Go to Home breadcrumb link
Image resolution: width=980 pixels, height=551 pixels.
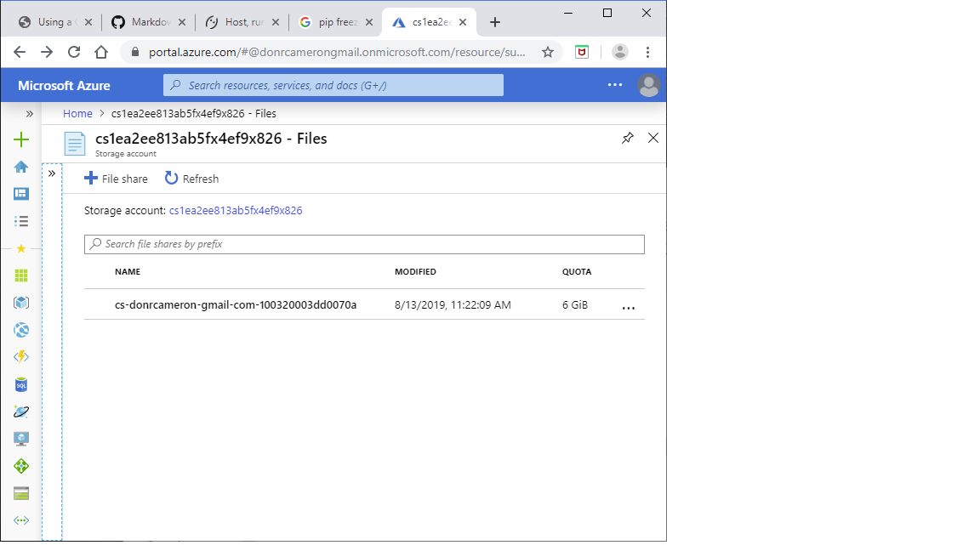pos(77,114)
